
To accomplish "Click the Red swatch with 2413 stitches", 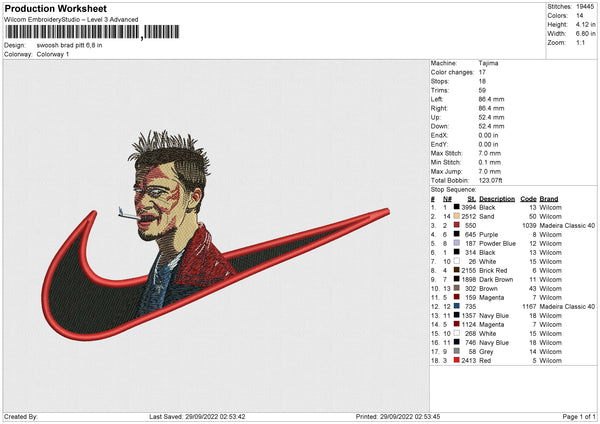I will (457, 360).
